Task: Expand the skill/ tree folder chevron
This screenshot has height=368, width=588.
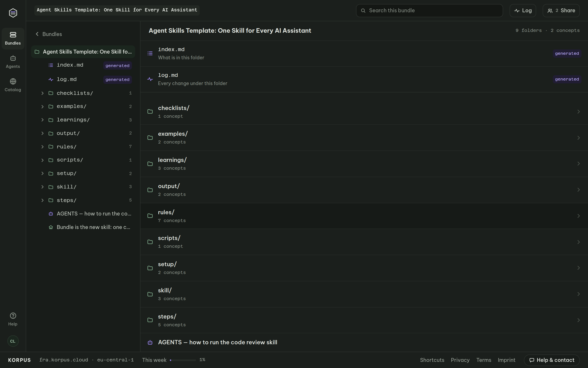Action: click(x=42, y=187)
